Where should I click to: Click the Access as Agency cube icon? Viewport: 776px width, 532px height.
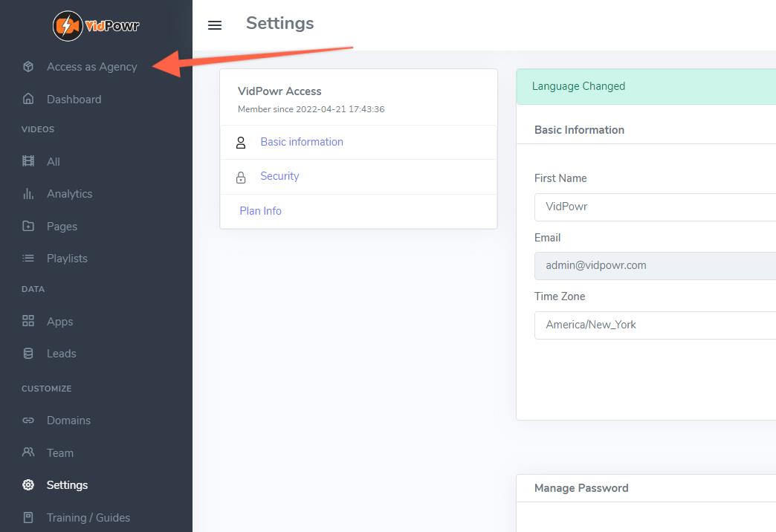coord(28,66)
